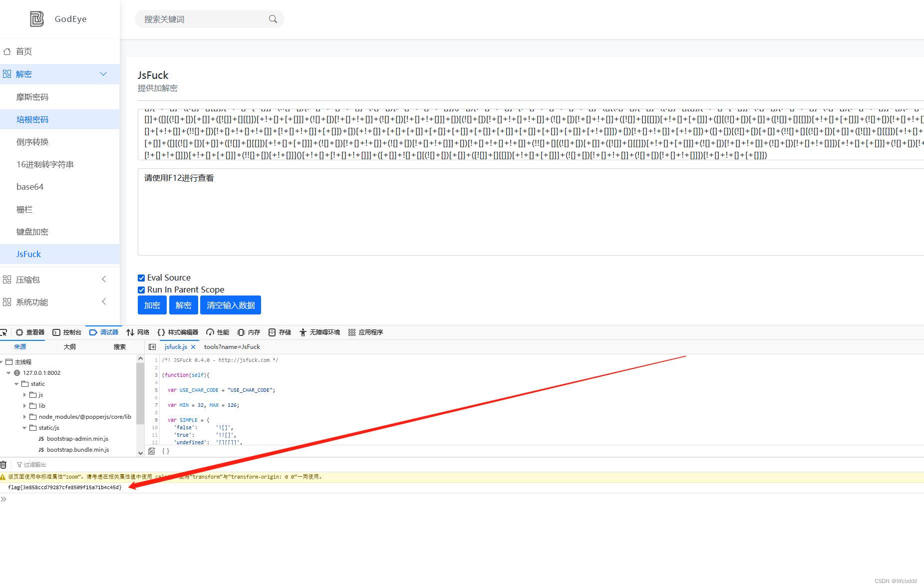Click the yellow zoom warning message icon
924x588 pixels.
click(x=3, y=477)
